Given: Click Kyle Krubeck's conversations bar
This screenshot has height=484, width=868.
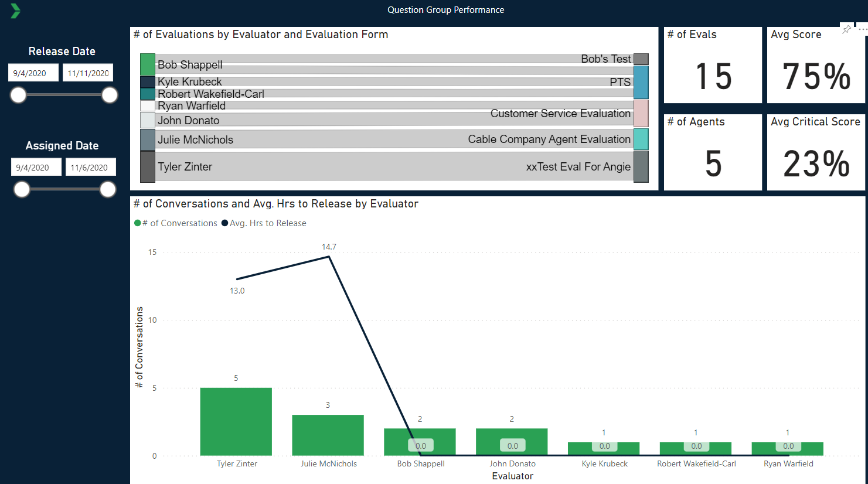Looking at the screenshot, I should (x=604, y=449).
